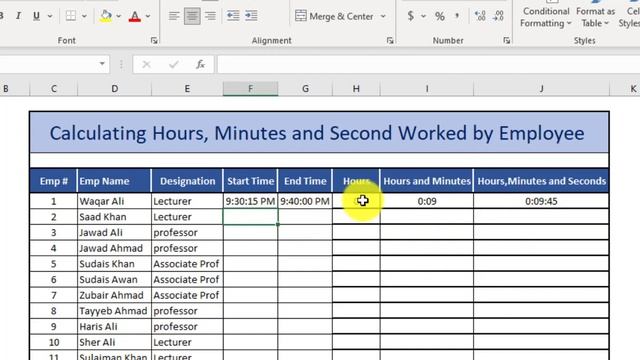The image size is (640, 360).
Task: Select column G header
Action: click(x=305, y=89)
